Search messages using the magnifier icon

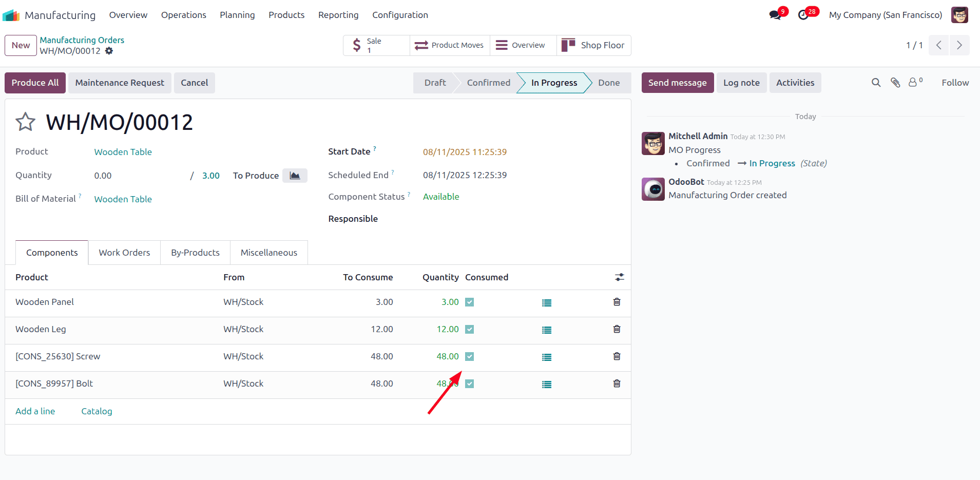tap(876, 83)
